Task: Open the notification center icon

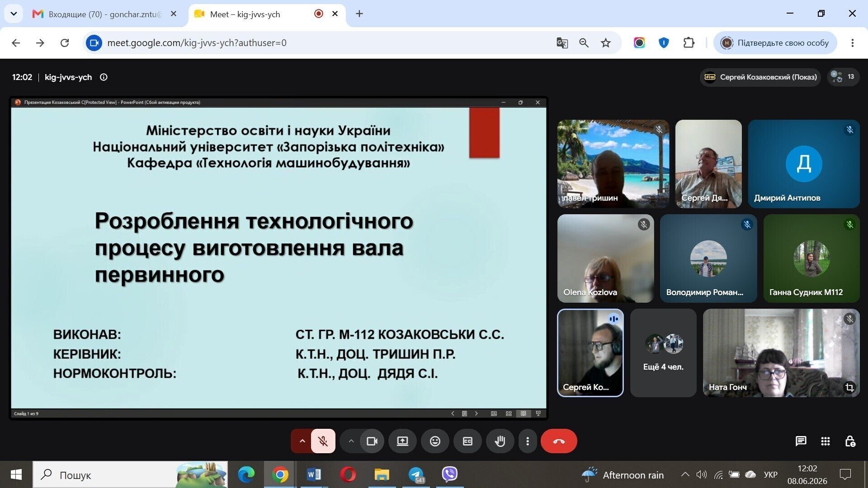Action: (x=845, y=474)
